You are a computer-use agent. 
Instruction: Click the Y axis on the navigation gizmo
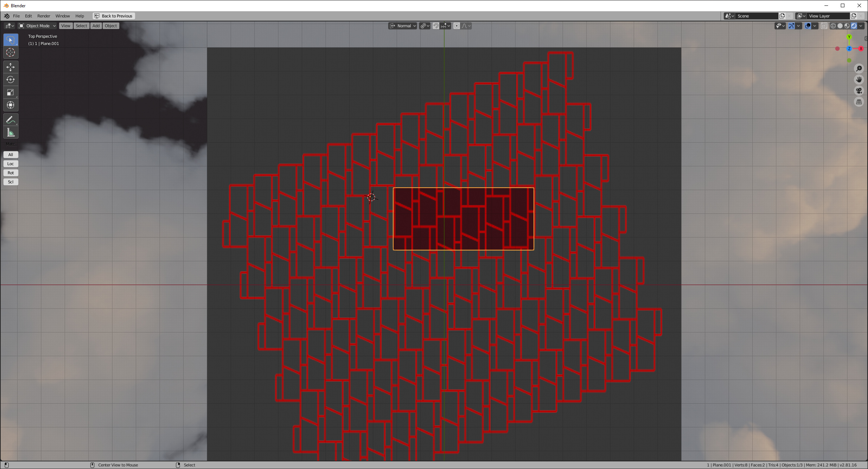[x=849, y=37]
